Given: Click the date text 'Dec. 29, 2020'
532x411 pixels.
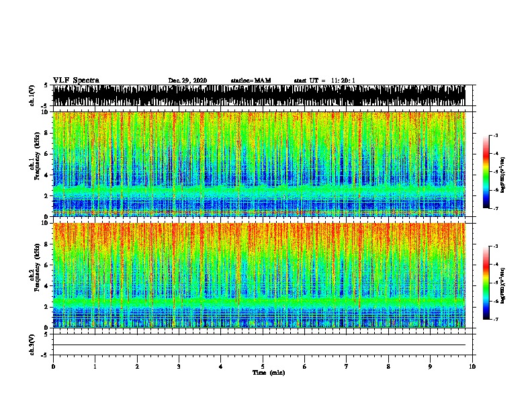Looking at the screenshot, I should point(187,81).
